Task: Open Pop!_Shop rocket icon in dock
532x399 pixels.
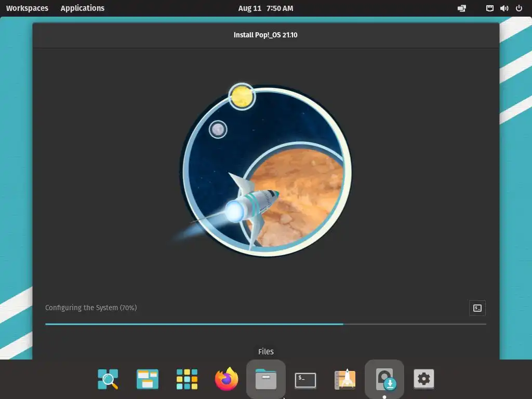Action: click(345, 379)
